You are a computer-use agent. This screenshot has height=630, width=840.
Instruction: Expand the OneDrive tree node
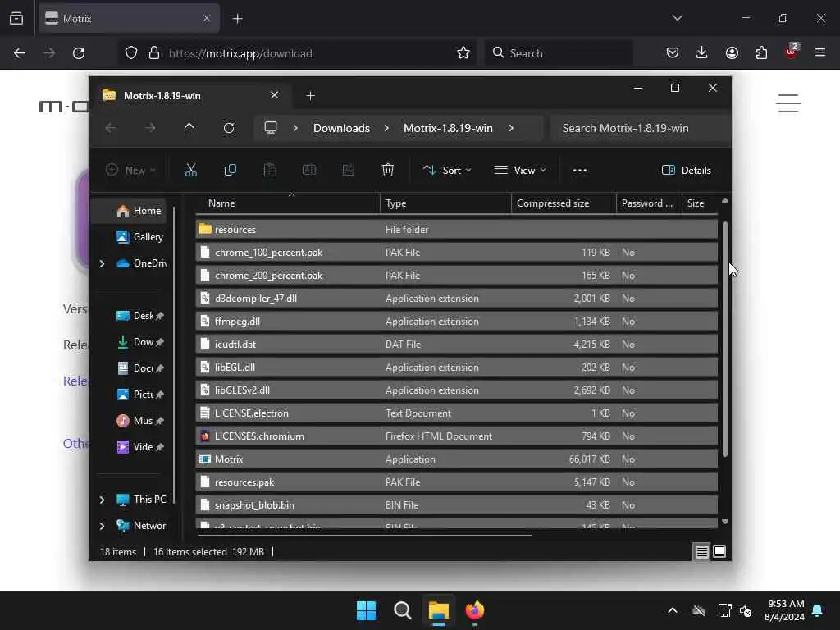click(x=102, y=263)
